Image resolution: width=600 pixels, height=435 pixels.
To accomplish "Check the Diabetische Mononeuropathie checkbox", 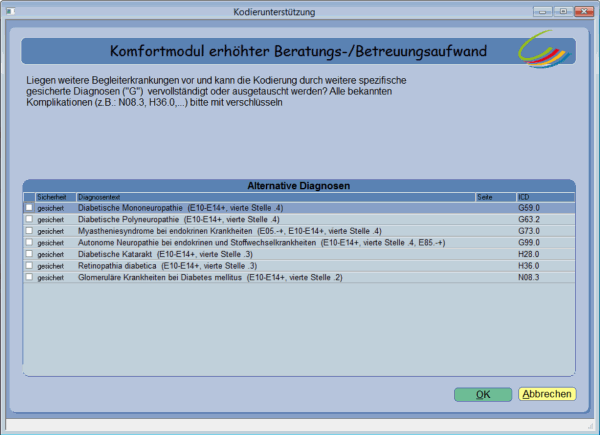I will (29, 207).
